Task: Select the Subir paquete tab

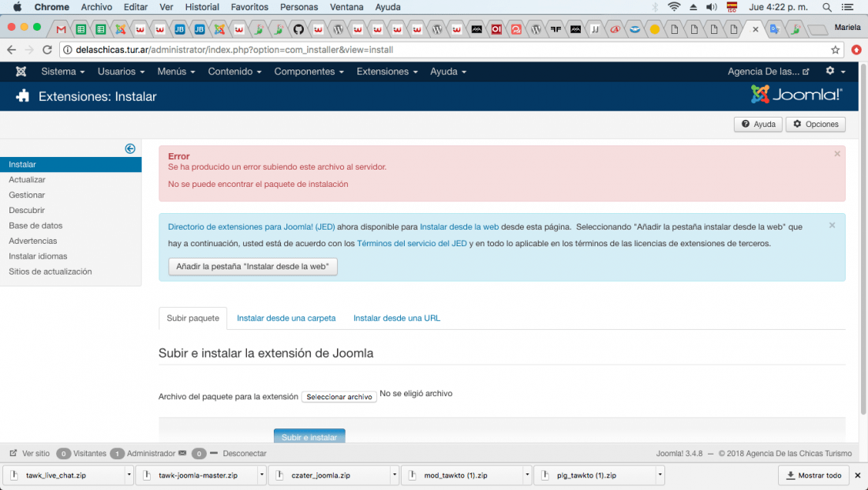Action: 193,318
